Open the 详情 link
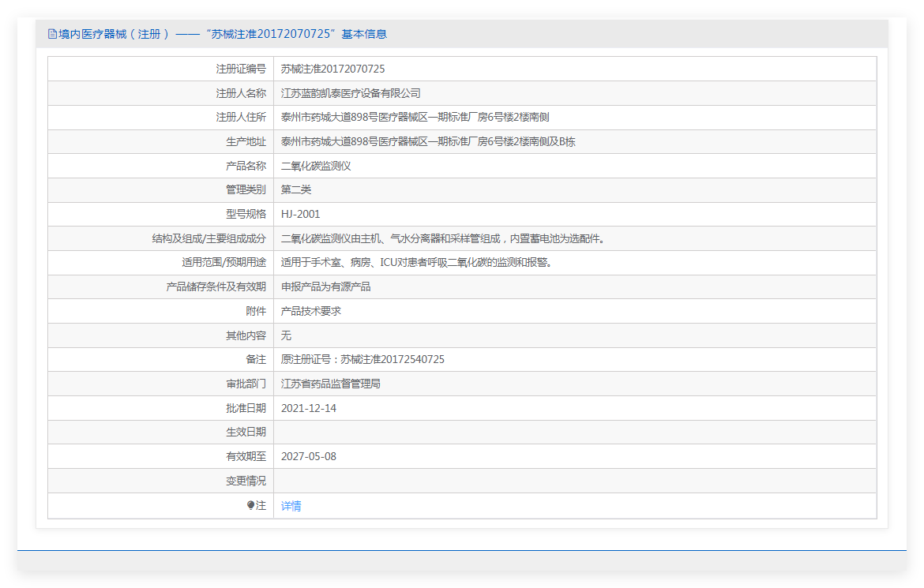 tap(291, 505)
